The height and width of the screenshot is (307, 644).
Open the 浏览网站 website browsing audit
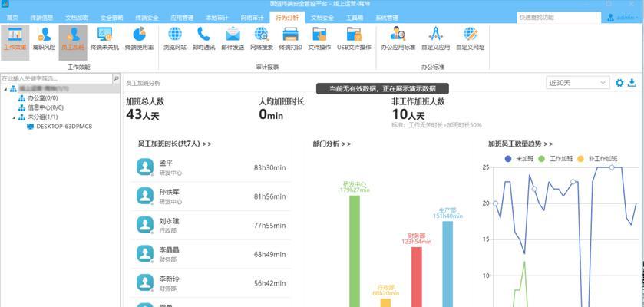[x=175, y=38]
